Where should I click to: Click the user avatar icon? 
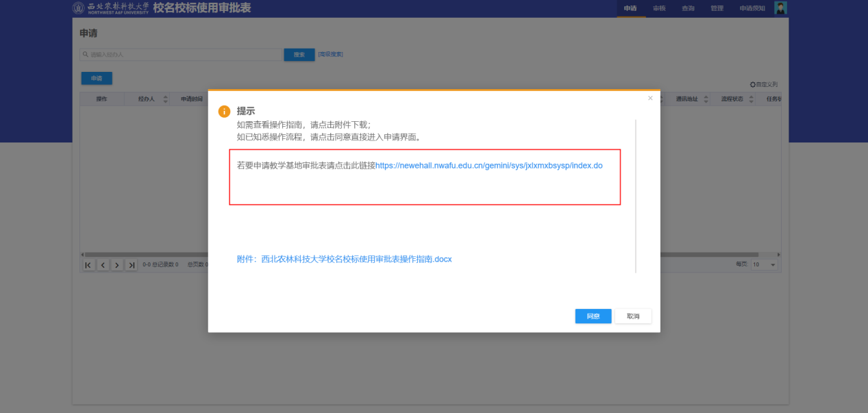tap(780, 8)
